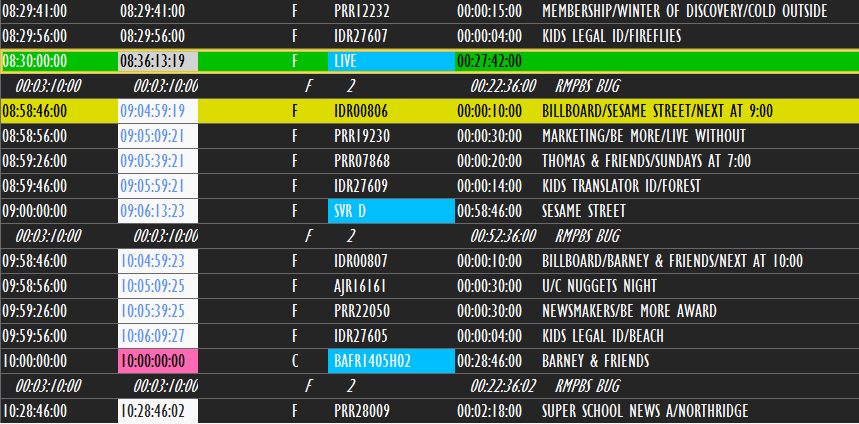Click the gray 08:36:13:19 time cell
Image resolution: width=859 pixels, height=424 pixels.
pyautogui.click(x=158, y=61)
